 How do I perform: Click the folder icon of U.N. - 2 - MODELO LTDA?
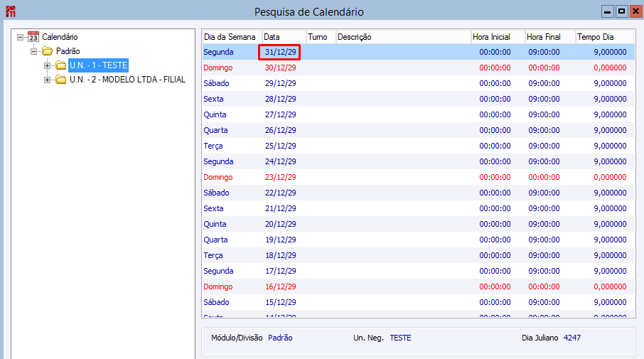click(x=61, y=80)
